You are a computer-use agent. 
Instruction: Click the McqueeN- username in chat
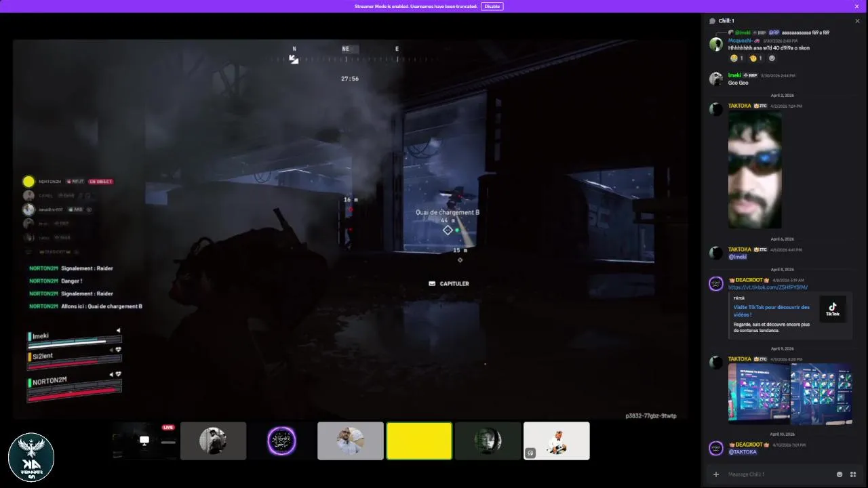(x=741, y=41)
